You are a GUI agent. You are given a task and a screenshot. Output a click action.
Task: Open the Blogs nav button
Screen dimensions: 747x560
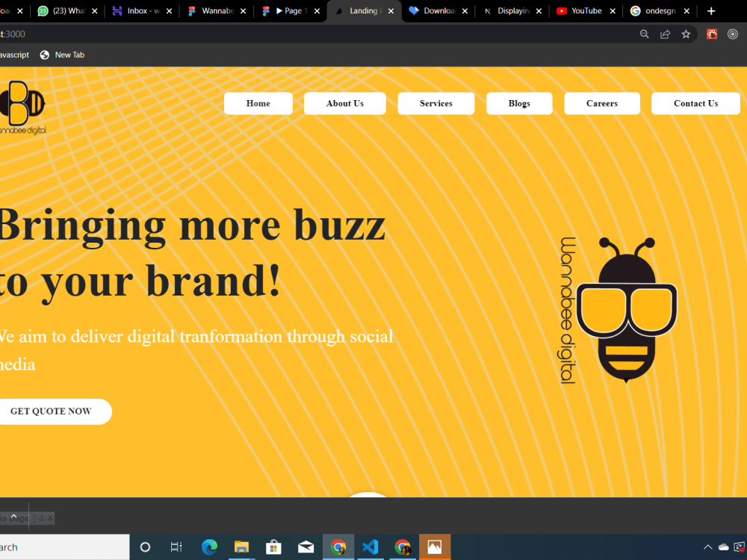click(519, 103)
